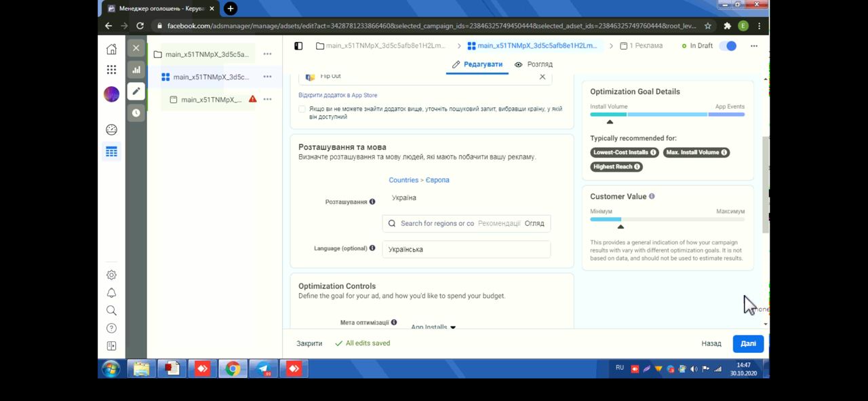
Task: Open Chrome extensions puzzle icon
Action: (727, 26)
